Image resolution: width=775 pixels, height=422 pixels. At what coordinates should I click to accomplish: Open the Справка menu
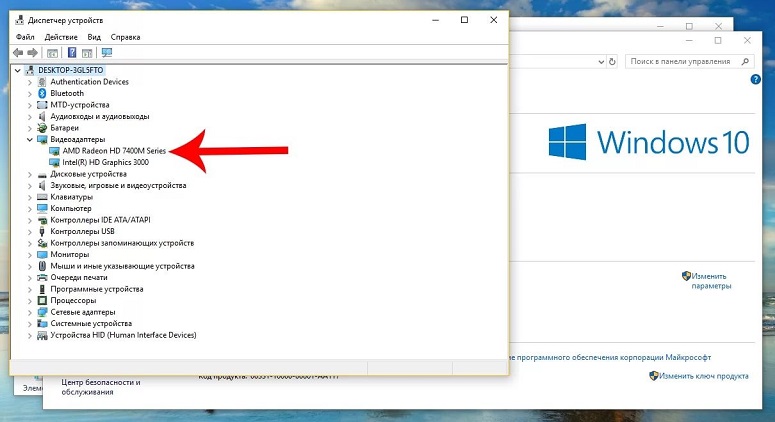coord(125,37)
